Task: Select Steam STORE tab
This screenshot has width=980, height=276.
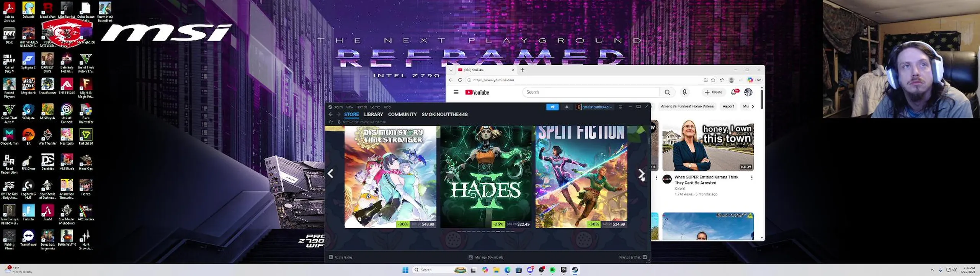Action: click(351, 114)
